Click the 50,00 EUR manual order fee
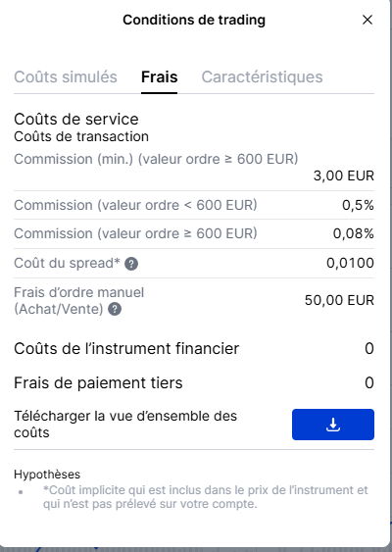This screenshot has width=392, height=552. (x=339, y=300)
